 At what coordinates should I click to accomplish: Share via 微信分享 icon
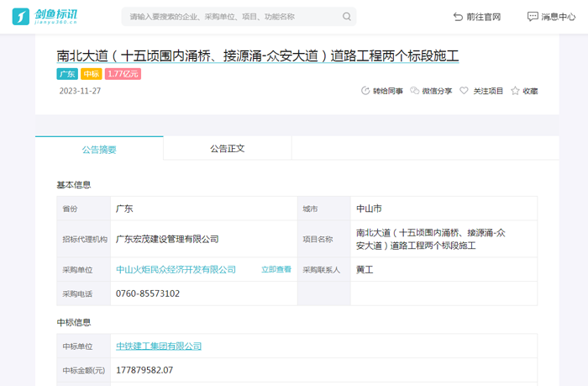(x=415, y=91)
